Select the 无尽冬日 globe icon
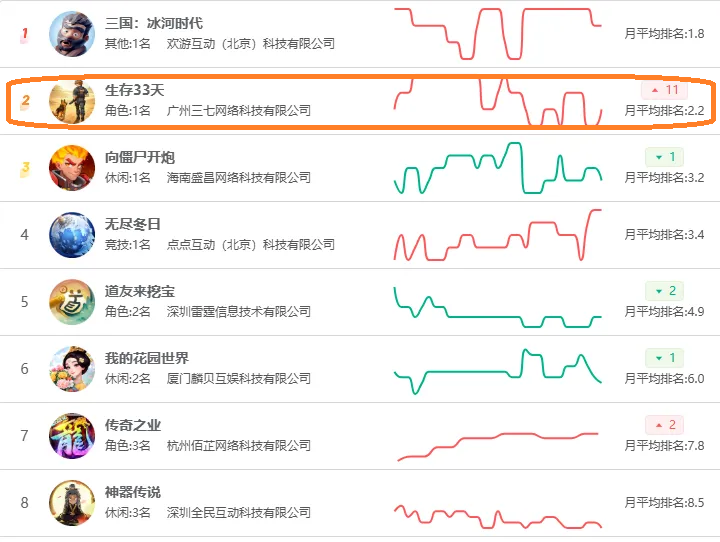 [72, 235]
